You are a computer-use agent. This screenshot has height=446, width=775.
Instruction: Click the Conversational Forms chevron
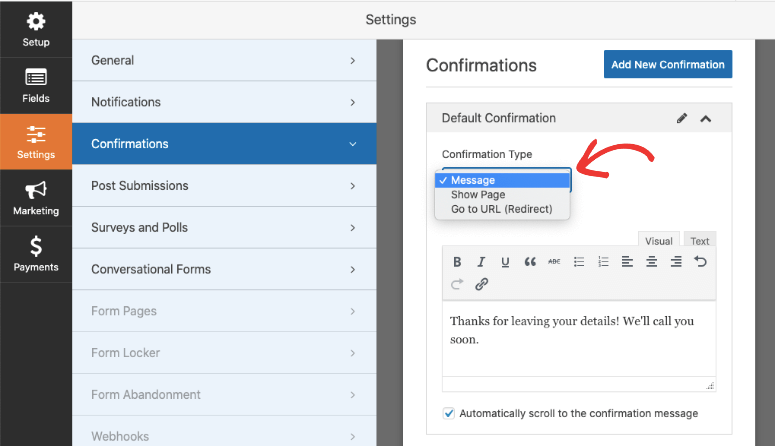(x=352, y=269)
